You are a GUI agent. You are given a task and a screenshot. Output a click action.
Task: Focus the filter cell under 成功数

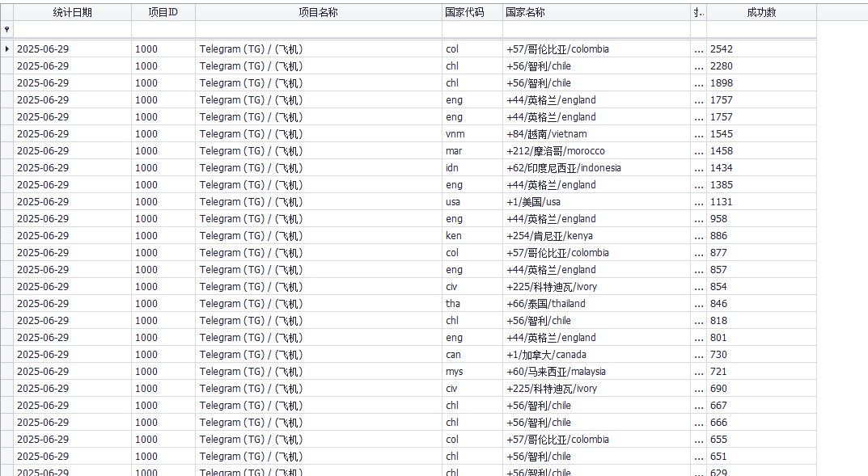(x=761, y=29)
